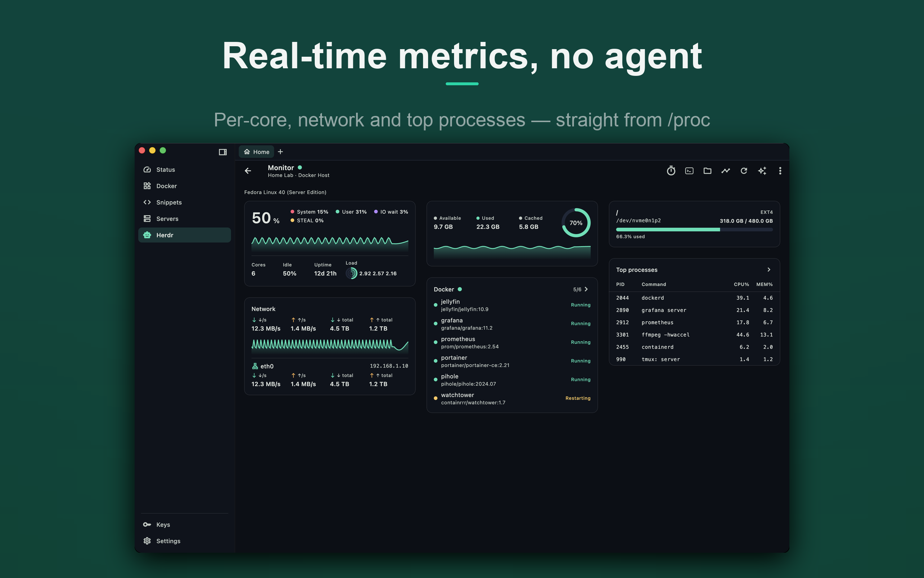Click the load average ring indicator
Image resolution: width=924 pixels, height=578 pixels.
351,273
